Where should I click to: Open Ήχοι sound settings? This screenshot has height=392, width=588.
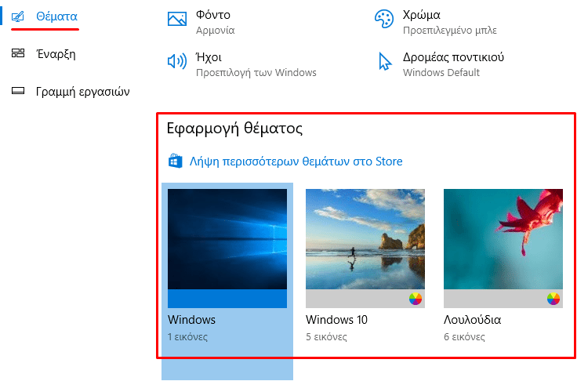click(242, 64)
